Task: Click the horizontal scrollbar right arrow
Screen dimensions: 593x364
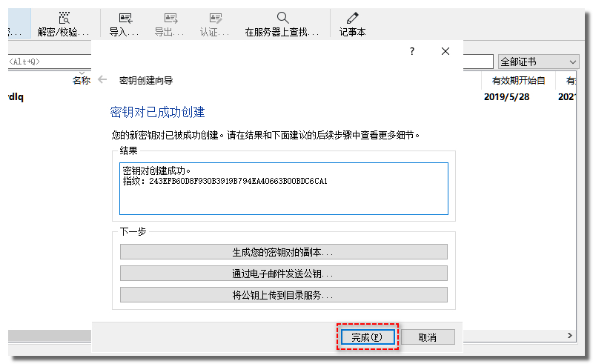Action: click(x=569, y=336)
